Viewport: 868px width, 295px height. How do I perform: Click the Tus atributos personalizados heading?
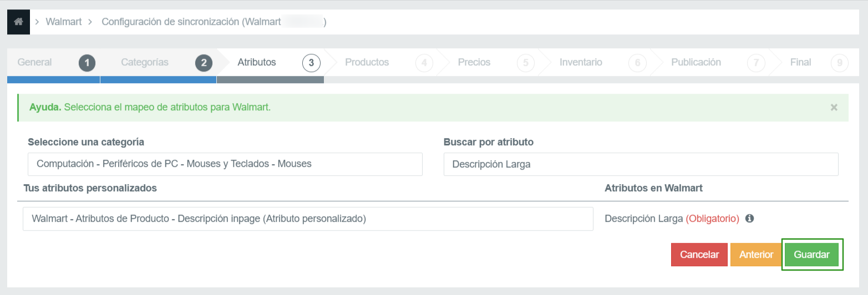(90, 188)
